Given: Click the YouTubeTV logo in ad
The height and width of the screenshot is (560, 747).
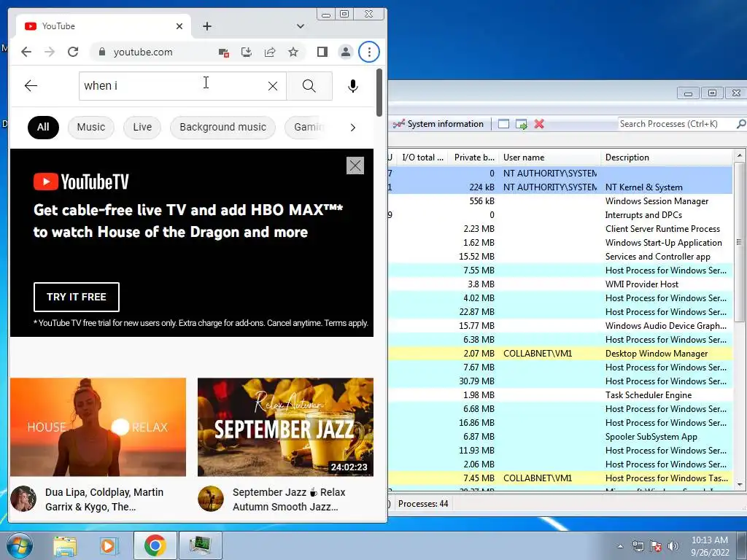Looking at the screenshot, I should coord(81,182).
